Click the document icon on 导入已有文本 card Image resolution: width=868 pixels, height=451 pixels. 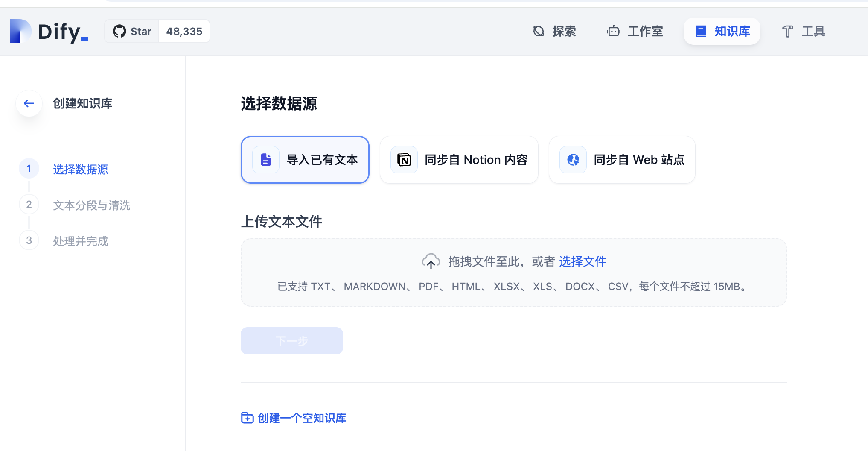click(x=265, y=159)
